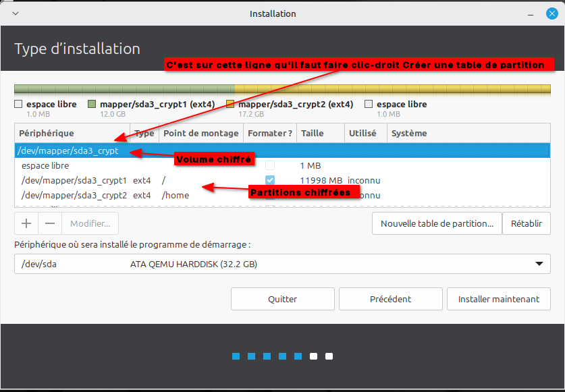Toggle the first "espace libre" legend checkbox
This screenshot has width=565, height=392.
pos(18,104)
